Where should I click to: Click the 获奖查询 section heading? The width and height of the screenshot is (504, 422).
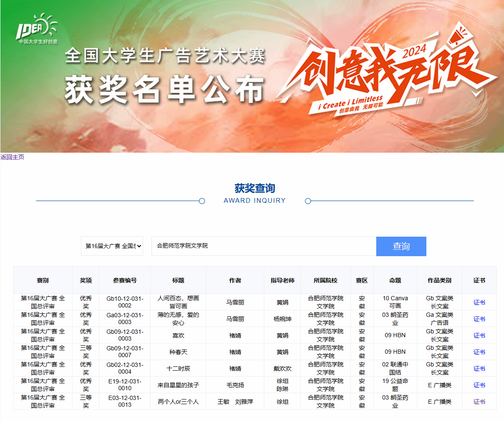click(x=255, y=188)
